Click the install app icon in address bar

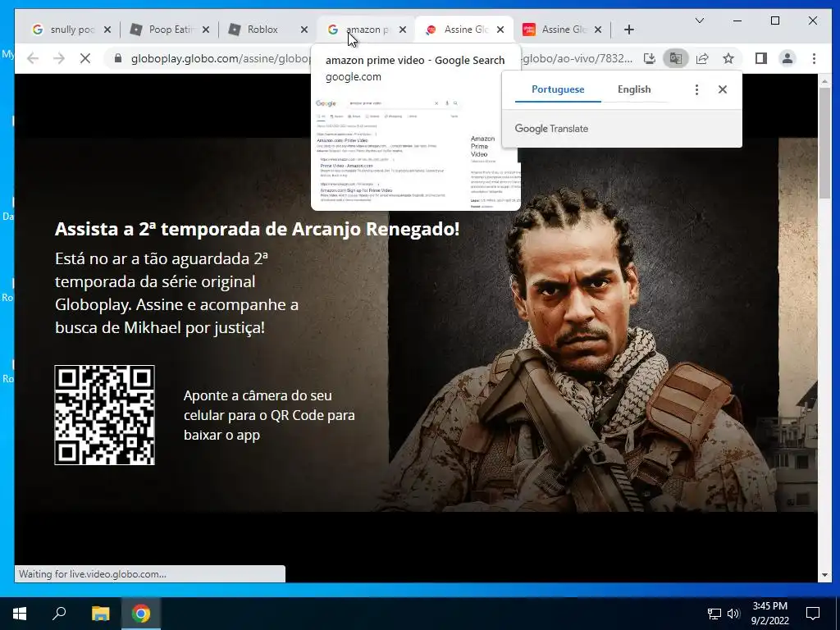click(650, 58)
